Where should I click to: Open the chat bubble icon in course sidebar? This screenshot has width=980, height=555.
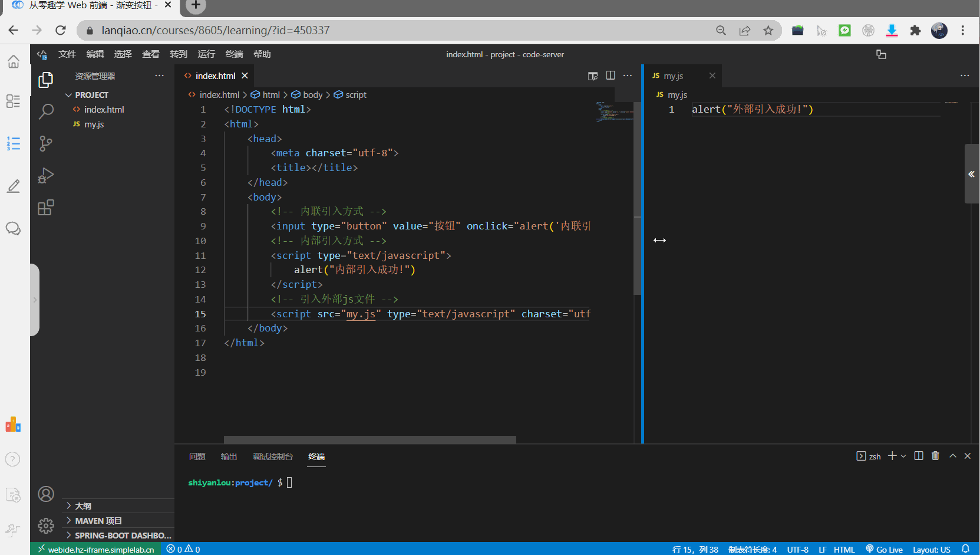[x=13, y=228]
